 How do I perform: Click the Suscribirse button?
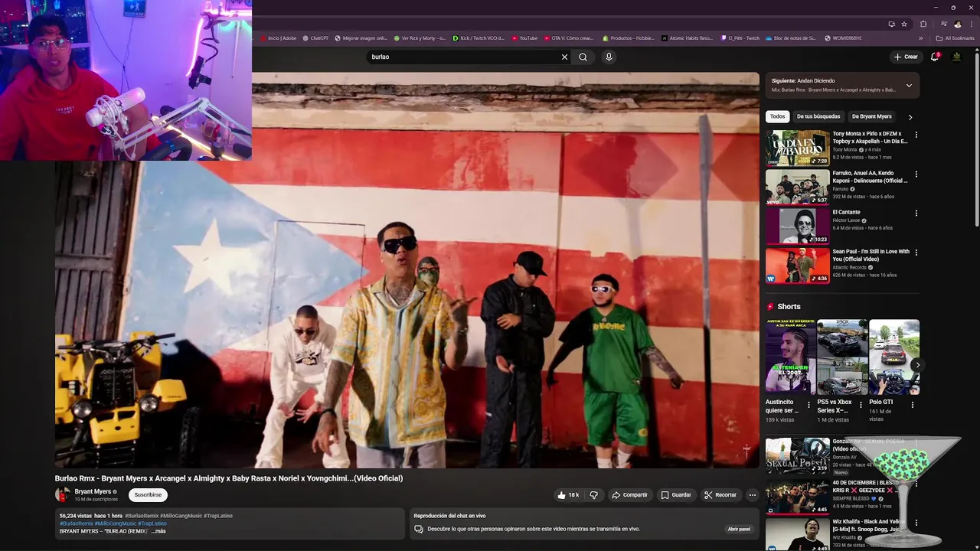point(148,495)
